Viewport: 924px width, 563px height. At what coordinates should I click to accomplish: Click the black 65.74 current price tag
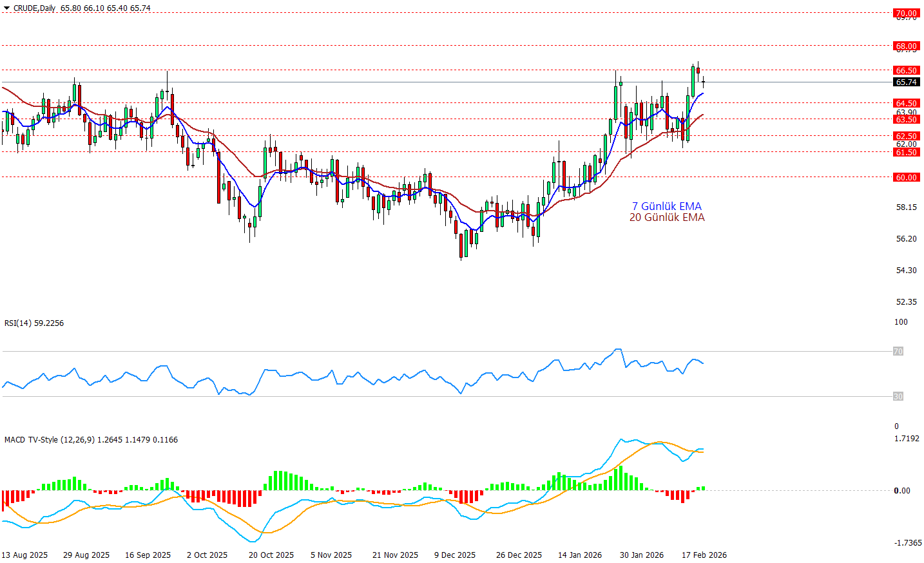(906, 82)
